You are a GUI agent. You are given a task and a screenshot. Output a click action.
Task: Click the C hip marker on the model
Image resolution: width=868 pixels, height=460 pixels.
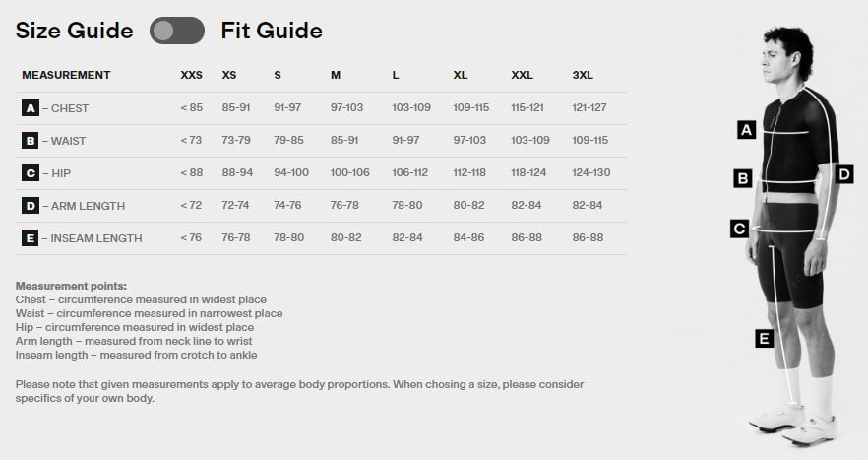740,229
